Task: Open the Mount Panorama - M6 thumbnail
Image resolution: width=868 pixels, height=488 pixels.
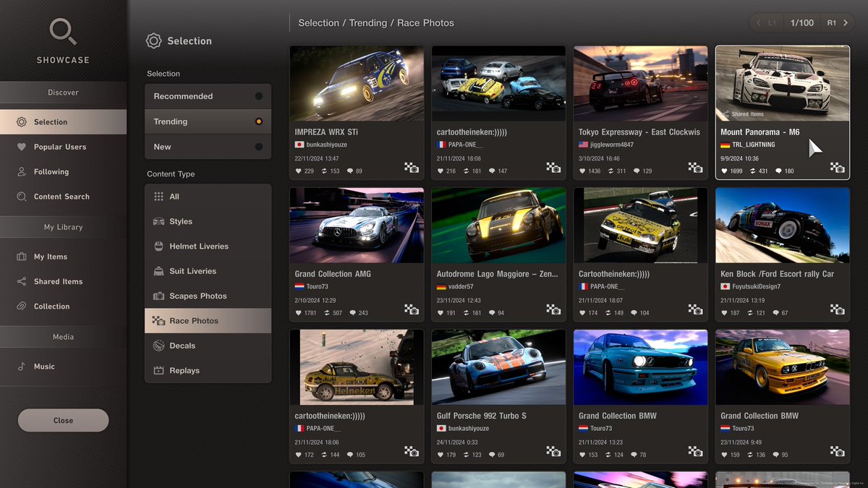Action: tap(783, 84)
